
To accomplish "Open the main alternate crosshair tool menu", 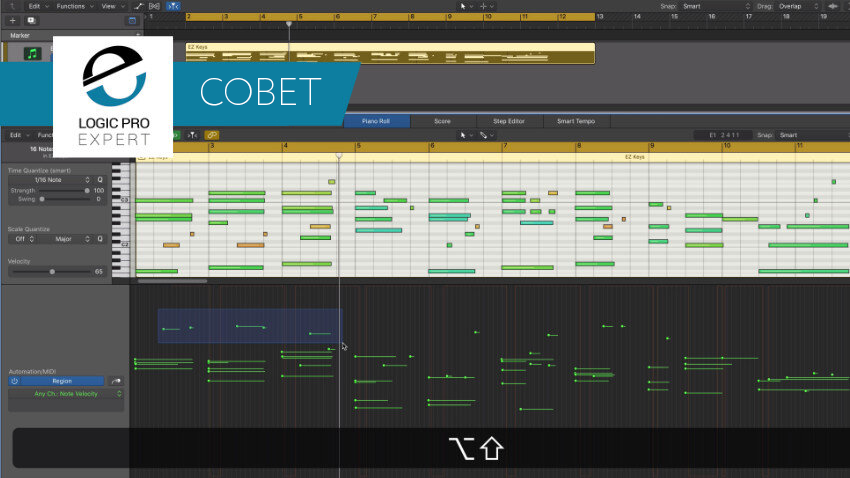I will (486, 6).
